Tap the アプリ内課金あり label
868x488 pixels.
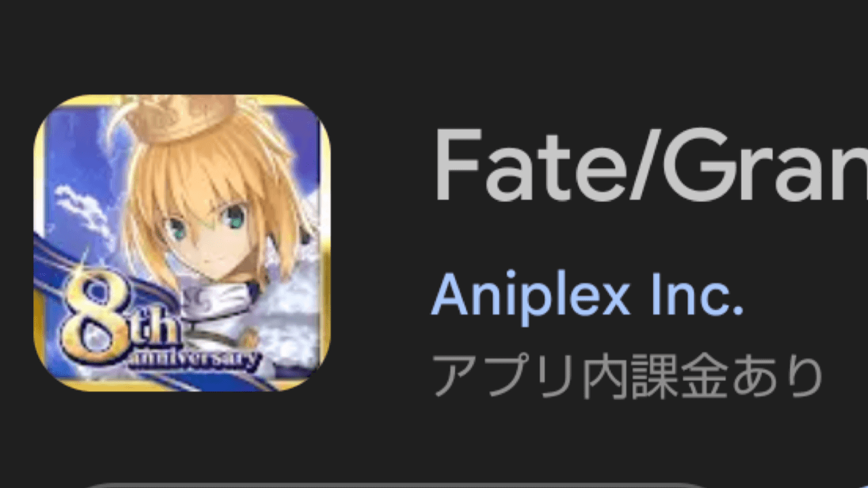point(627,375)
